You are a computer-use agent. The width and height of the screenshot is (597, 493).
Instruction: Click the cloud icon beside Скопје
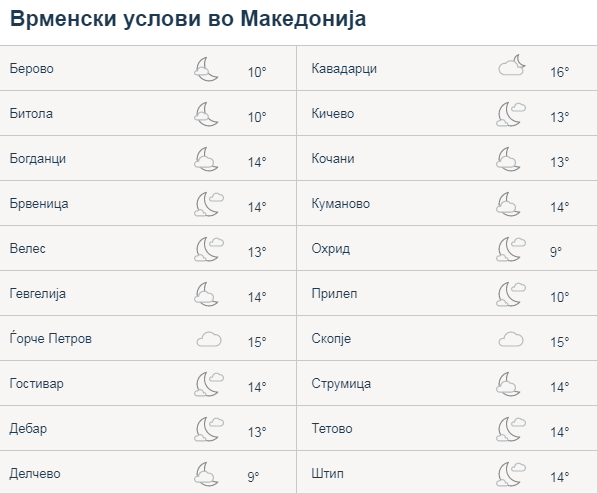tap(511, 339)
